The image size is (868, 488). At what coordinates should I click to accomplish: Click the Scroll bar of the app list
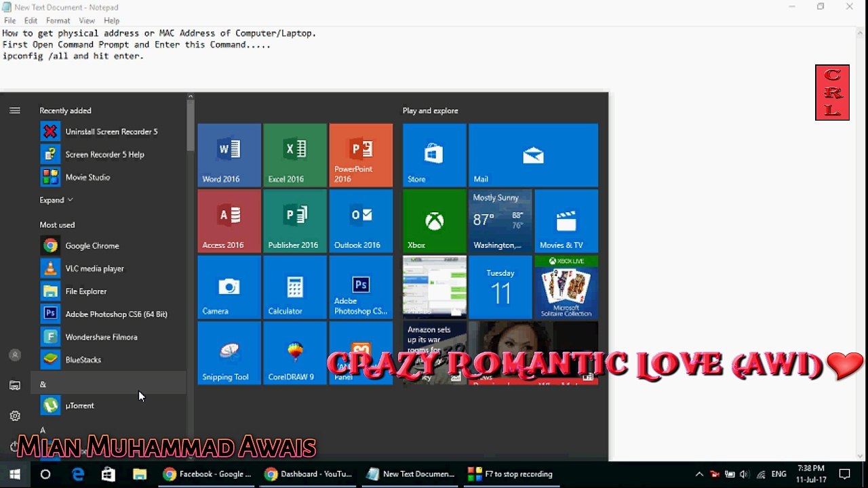(191, 125)
